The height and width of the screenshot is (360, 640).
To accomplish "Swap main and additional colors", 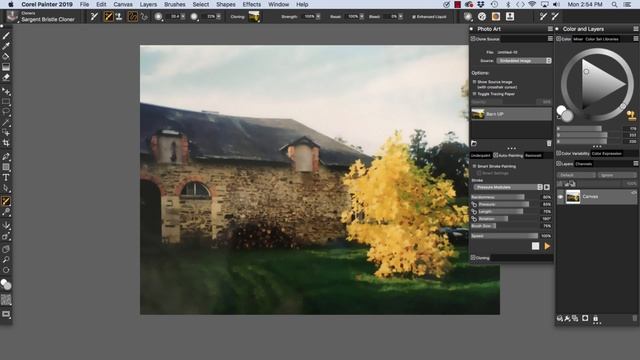I will pyautogui.click(x=559, y=118).
